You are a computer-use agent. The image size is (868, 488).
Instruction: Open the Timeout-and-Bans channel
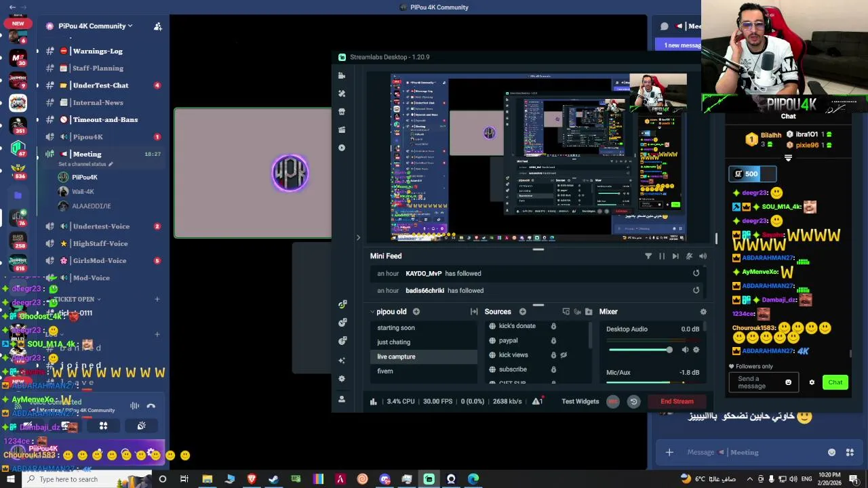click(105, 119)
